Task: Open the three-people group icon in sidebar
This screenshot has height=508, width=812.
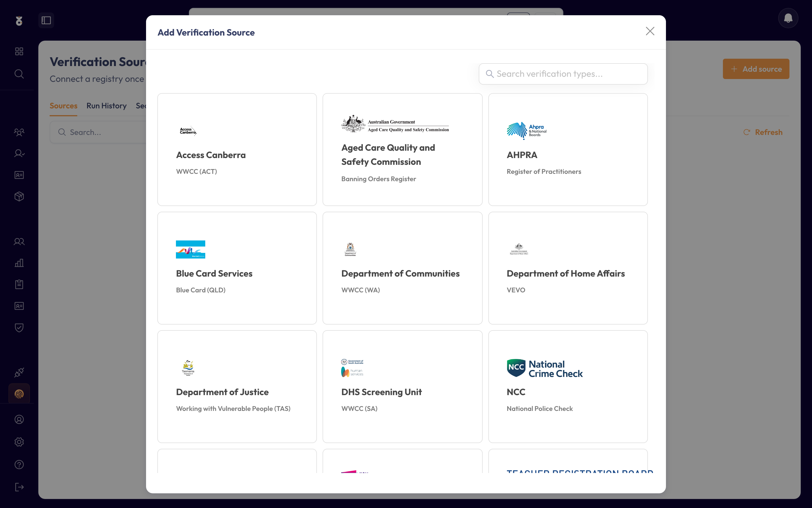Action: pos(19,132)
